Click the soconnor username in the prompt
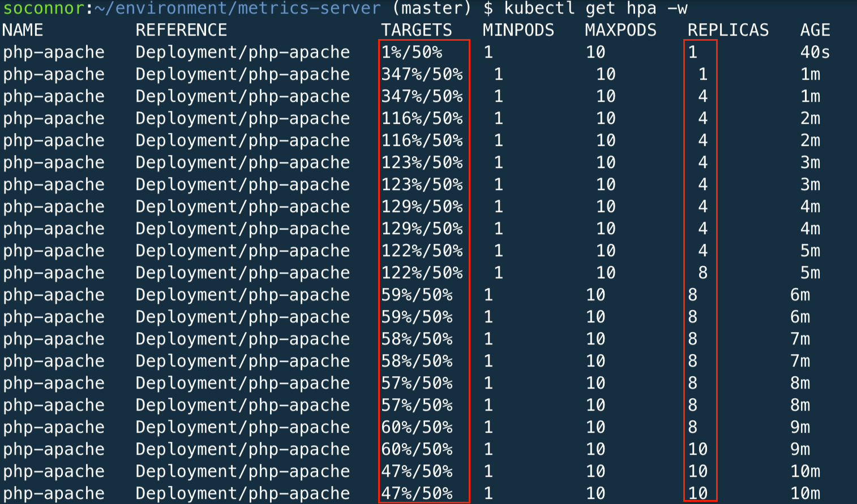 point(44,8)
